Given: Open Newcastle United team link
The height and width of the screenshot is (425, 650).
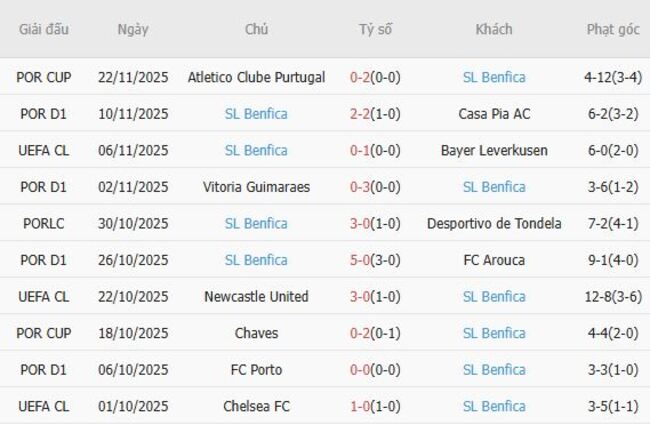Looking at the screenshot, I should coord(256,297).
